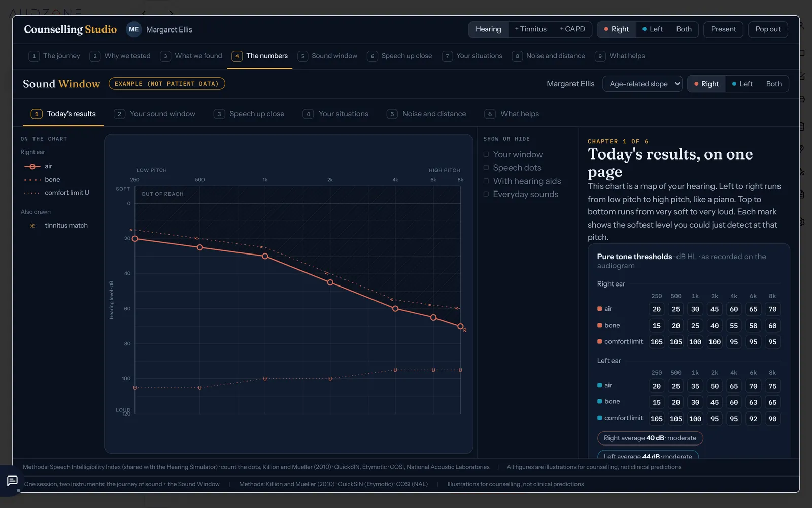The width and height of the screenshot is (812, 508).
Task: Click the comfort limit U legend entry
Action: (56, 193)
